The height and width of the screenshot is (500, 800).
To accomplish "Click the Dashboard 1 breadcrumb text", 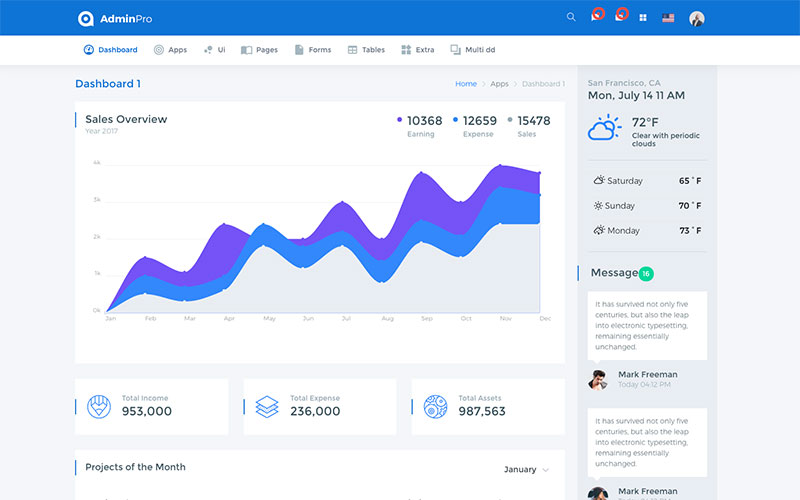I will click(x=543, y=84).
